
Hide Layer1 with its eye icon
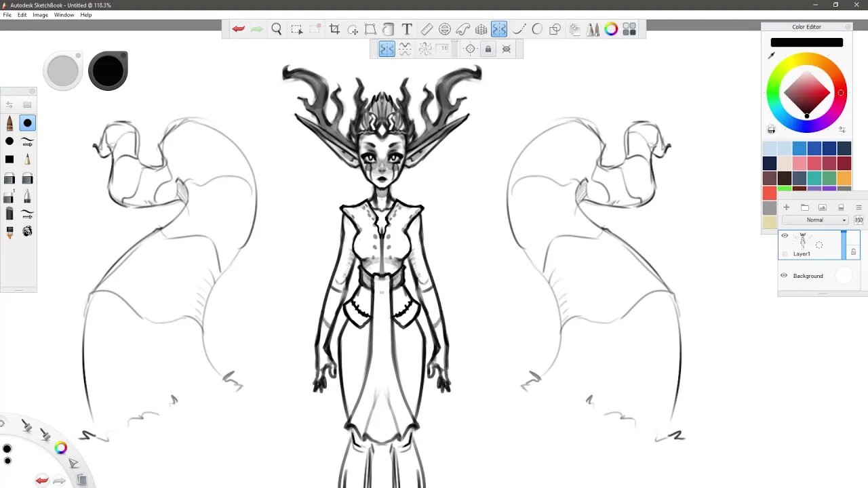[785, 236]
